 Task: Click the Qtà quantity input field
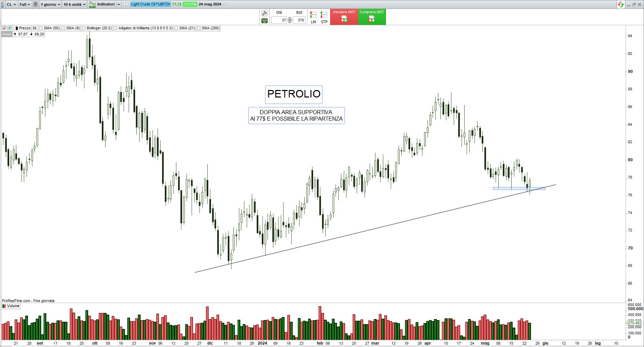(x=279, y=20)
